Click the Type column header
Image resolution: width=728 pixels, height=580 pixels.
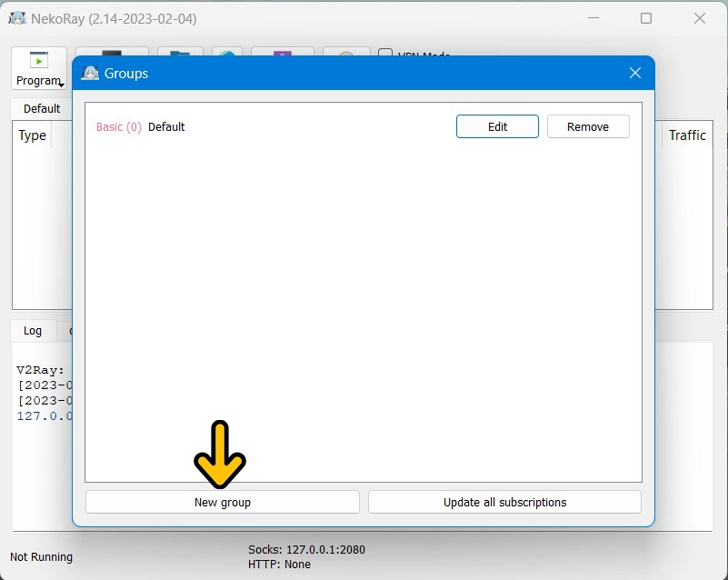tap(33, 135)
